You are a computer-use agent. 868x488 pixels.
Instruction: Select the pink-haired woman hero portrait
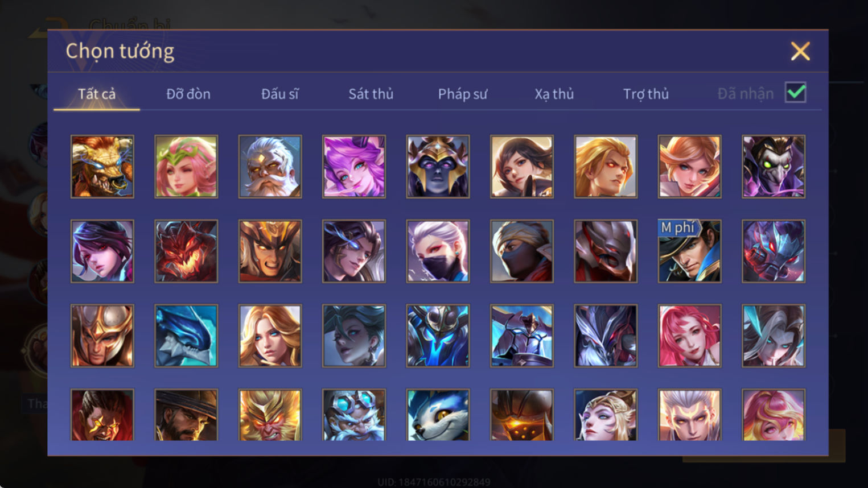(x=689, y=336)
